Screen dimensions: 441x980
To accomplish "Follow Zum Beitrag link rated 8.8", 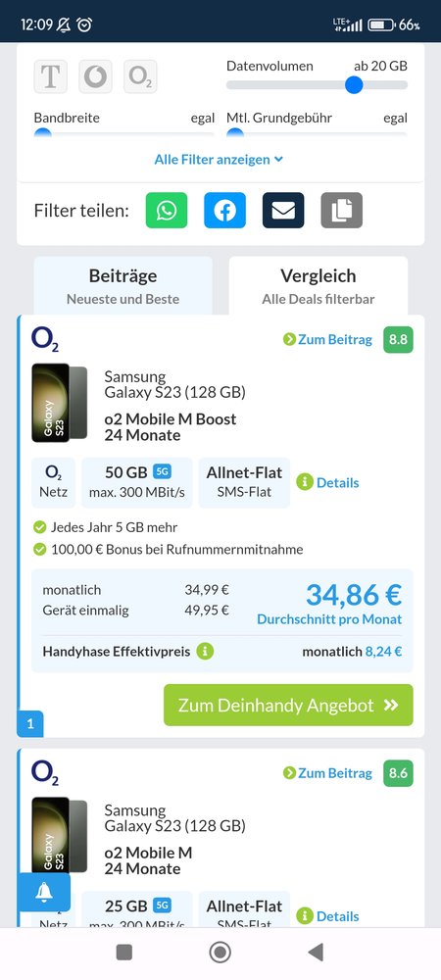I will pos(327,339).
